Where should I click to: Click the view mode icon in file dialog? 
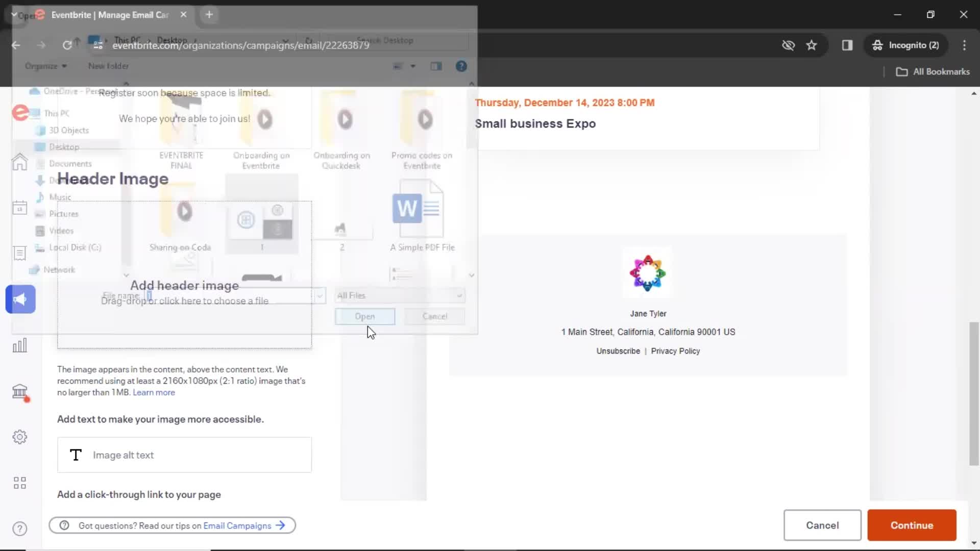398,66
